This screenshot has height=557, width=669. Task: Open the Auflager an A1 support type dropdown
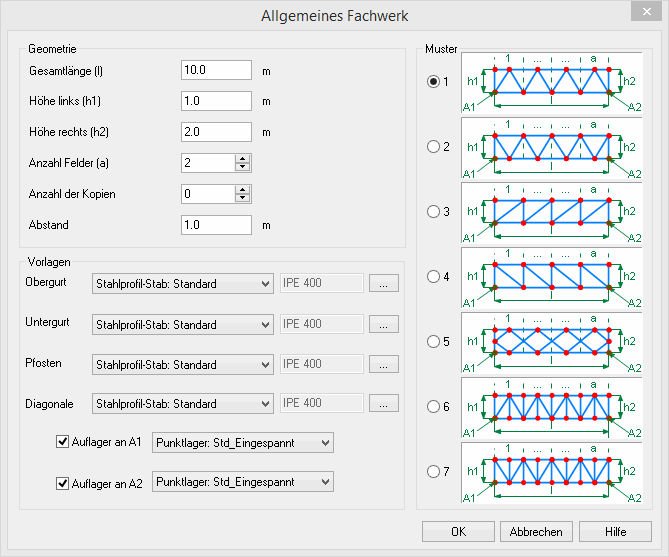pyautogui.click(x=243, y=443)
